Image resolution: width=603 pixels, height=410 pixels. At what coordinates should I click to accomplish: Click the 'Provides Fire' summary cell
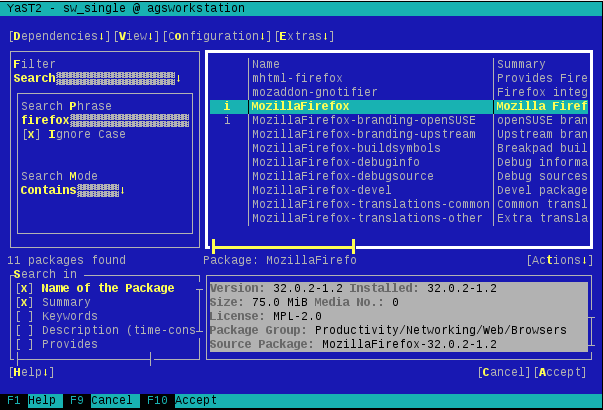(542, 78)
